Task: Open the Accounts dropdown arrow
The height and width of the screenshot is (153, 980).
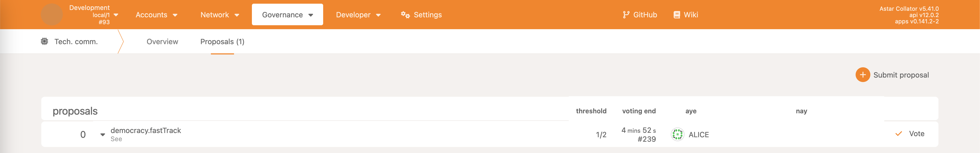Action: [175, 15]
